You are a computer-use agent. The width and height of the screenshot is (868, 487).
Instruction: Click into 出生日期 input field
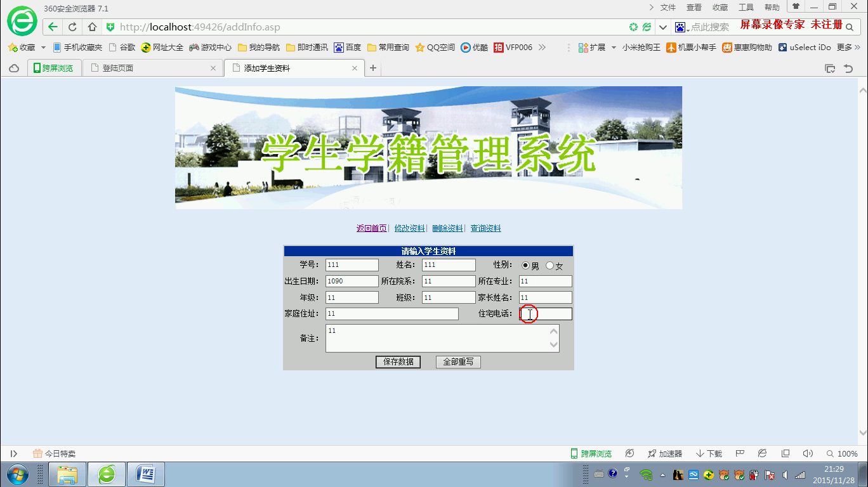click(352, 281)
